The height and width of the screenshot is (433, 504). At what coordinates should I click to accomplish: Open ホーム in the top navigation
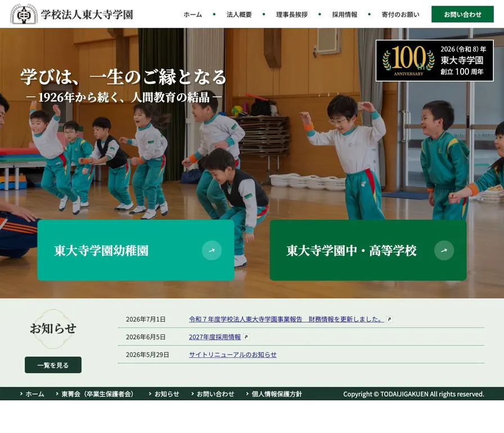[x=192, y=15]
